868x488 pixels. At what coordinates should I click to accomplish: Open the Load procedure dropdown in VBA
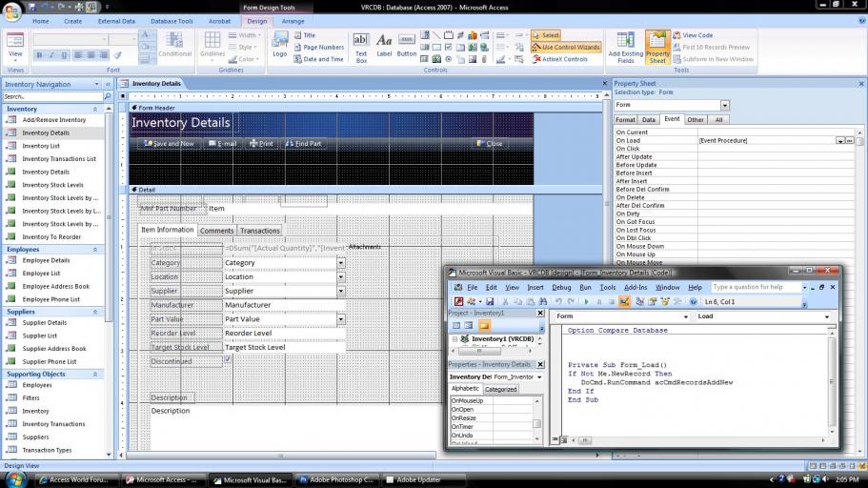click(x=827, y=316)
